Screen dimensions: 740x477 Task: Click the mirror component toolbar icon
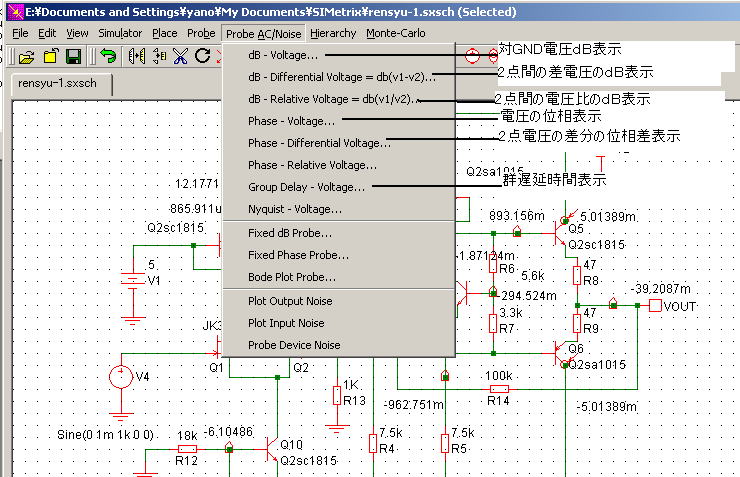tap(136, 56)
